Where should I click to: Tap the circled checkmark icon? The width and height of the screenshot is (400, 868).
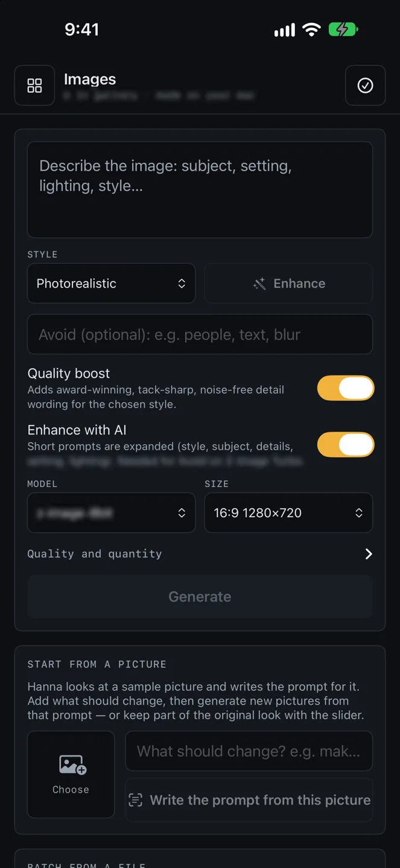(365, 86)
